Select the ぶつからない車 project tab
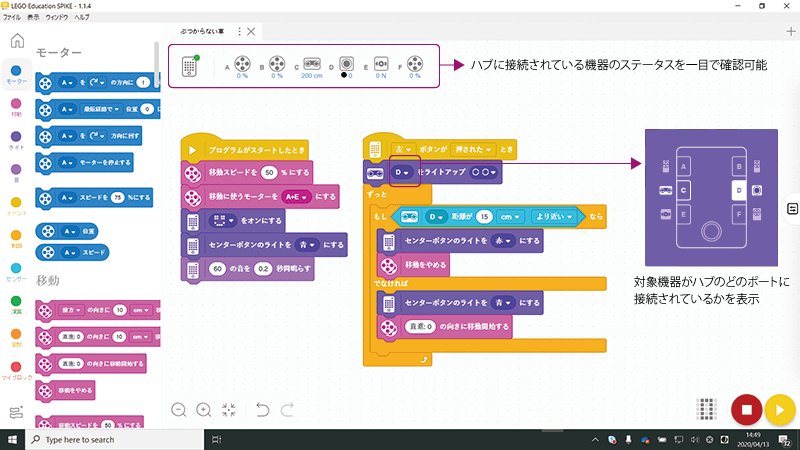 click(202, 31)
